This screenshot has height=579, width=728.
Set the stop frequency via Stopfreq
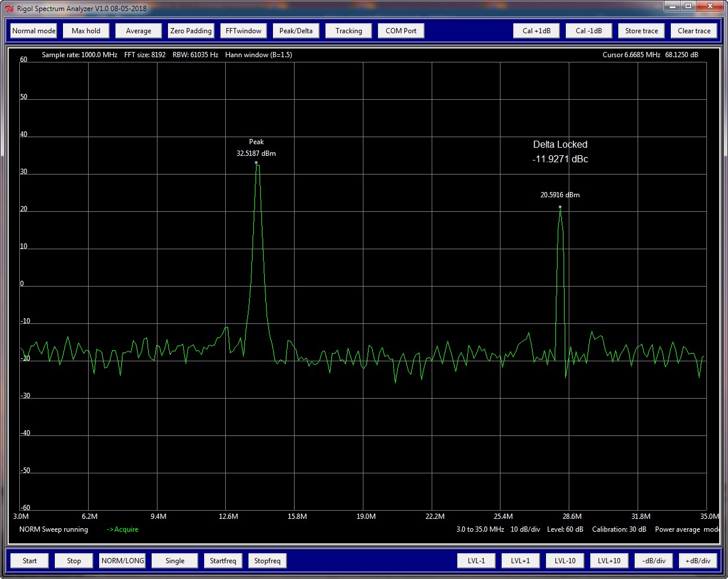(x=267, y=561)
